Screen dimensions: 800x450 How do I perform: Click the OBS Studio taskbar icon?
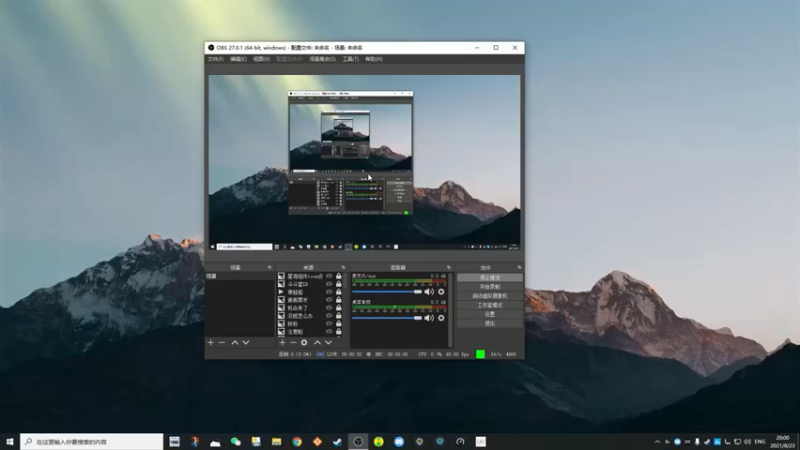358,441
